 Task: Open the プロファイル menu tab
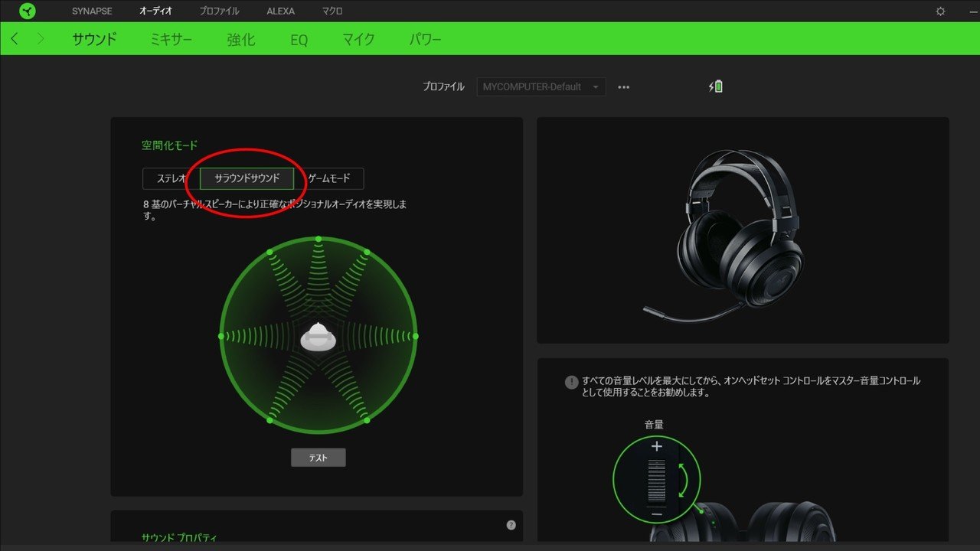coord(219,11)
